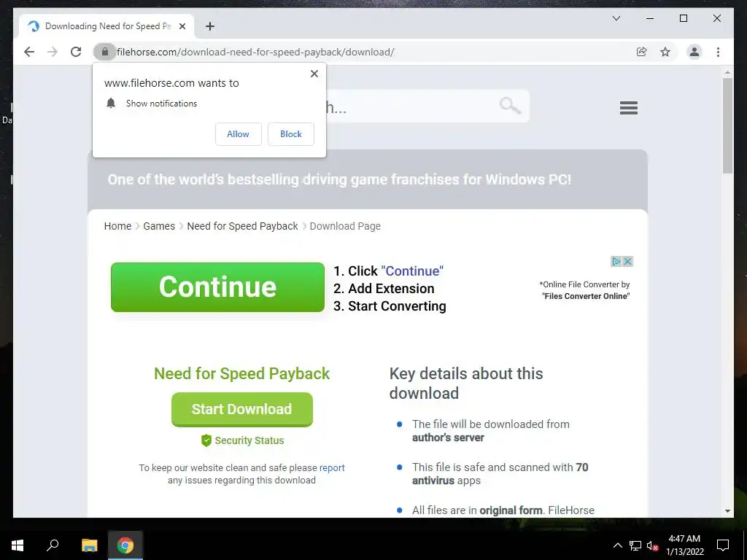Go to the Home breadcrumb
This screenshot has height=560, width=747.
pos(117,226)
